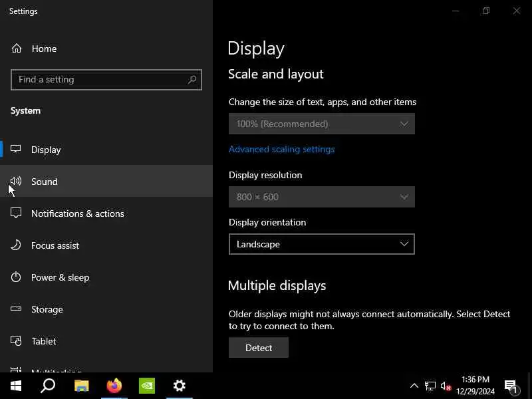Click the Detect button

point(259,347)
